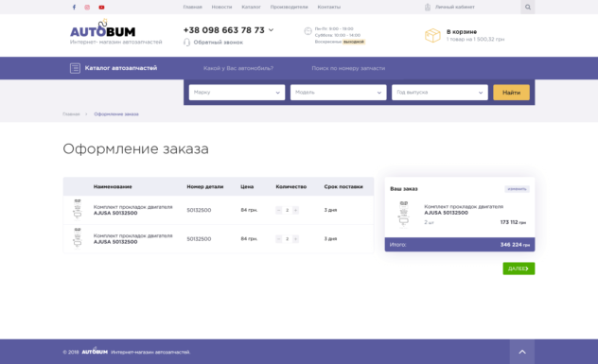The width and height of the screenshot is (598, 364).
Task: Decrease quantity in the first table row
Action: [279, 210]
